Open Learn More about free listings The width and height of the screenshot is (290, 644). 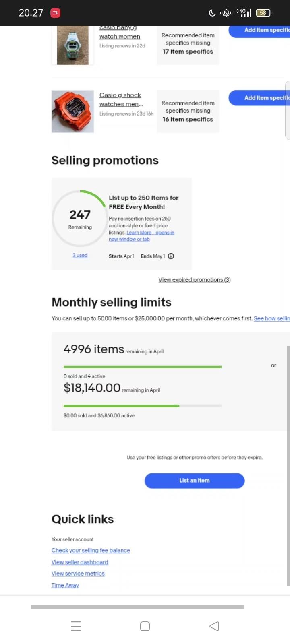pos(141,236)
